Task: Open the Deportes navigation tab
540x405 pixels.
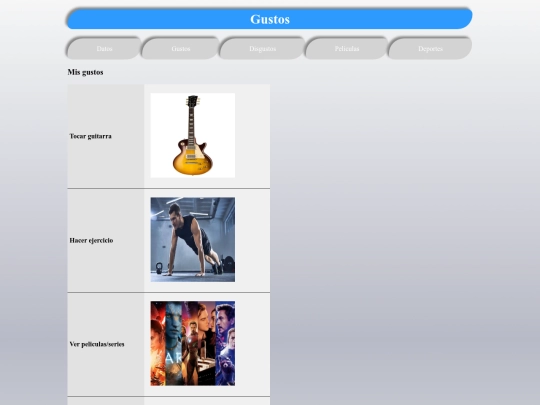Action: [430, 49]
